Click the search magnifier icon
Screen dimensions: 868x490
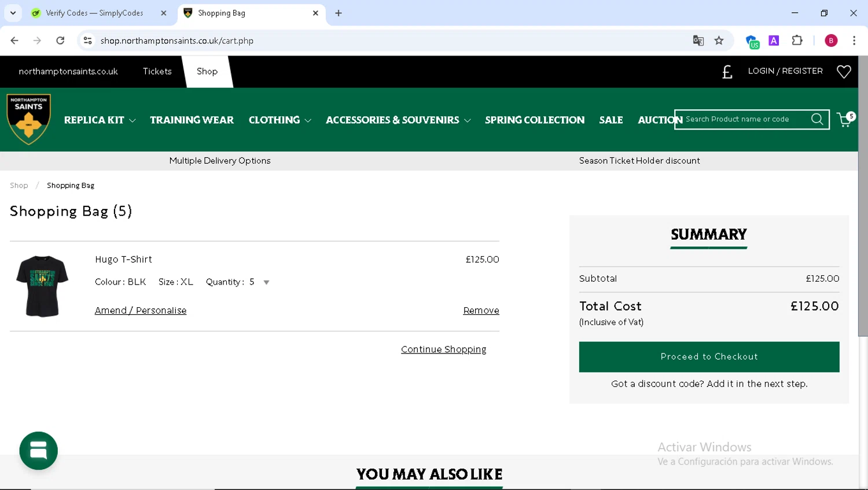(817, 119)
